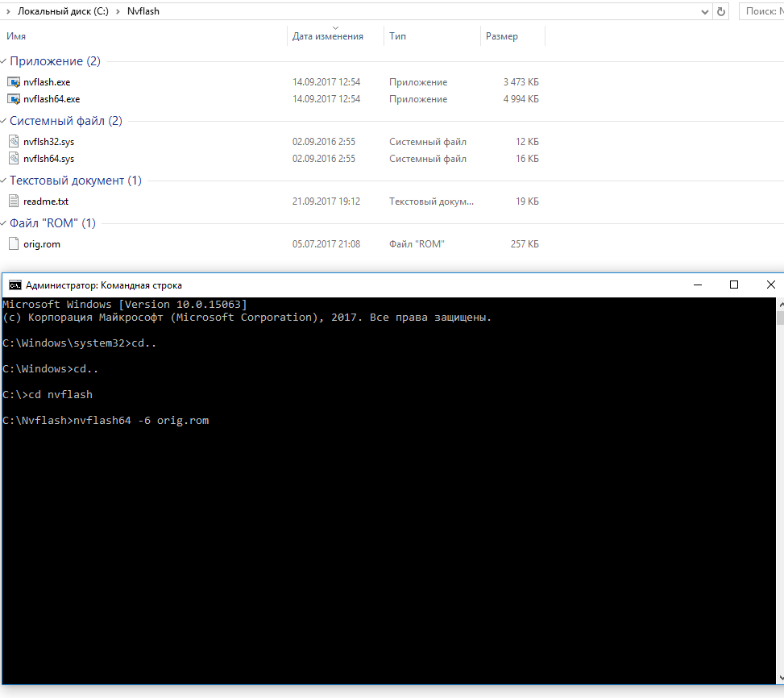Collapse the Текстовый документ (1) group
The image size is (784, 698).
(x=3, y=180)
